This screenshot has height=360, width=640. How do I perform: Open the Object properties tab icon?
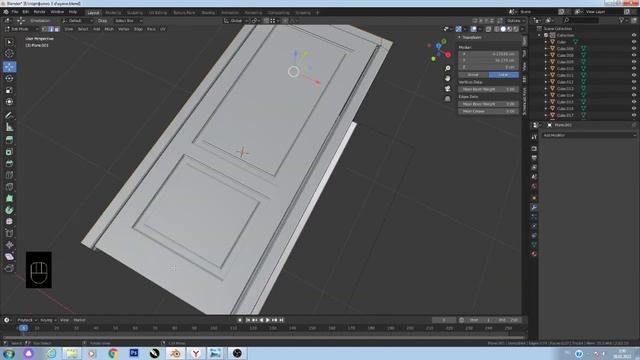coord(534,198)
